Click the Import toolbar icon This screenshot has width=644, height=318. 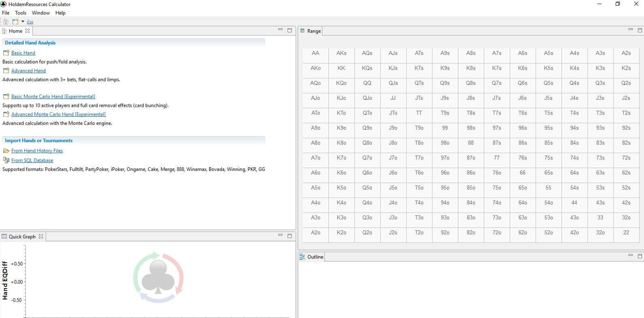coord(30,22)
